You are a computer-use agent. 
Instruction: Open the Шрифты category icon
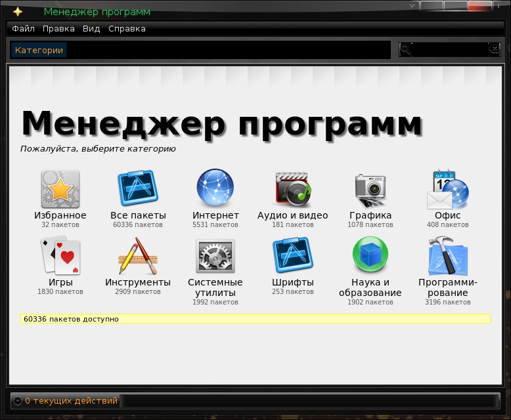pyautogui.click(x=293, y=255)
